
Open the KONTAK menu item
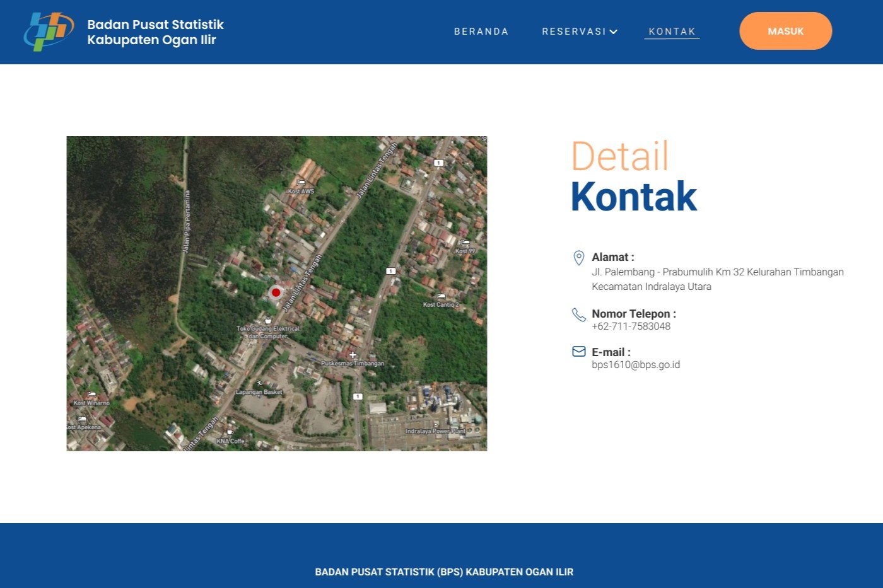672,32
